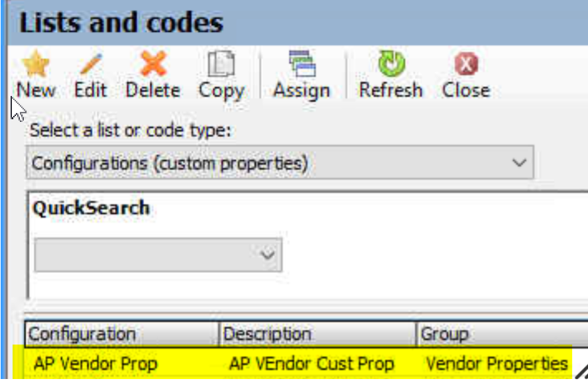This screenshot has height=383, width=588.
Task: Click the Assign text label
Action: [x=302, y=91]
